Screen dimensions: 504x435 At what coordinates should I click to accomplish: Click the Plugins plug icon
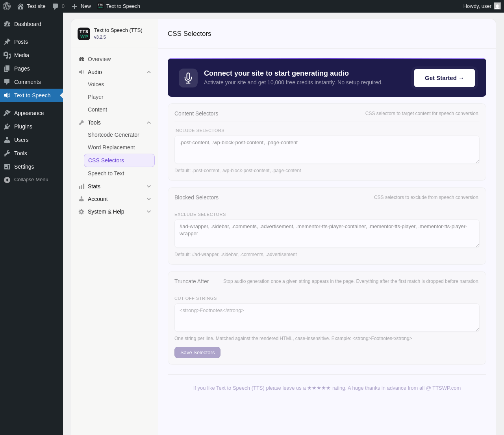pos(7,126)
